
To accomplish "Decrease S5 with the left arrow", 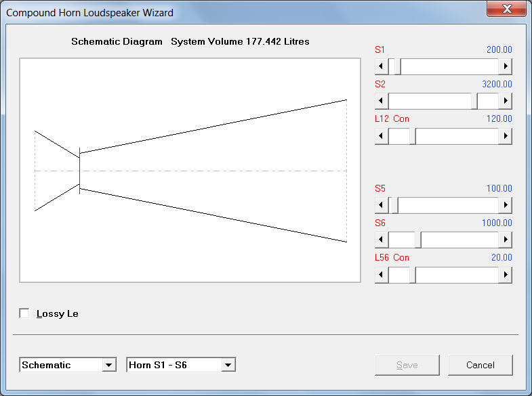I will point(382,205).
